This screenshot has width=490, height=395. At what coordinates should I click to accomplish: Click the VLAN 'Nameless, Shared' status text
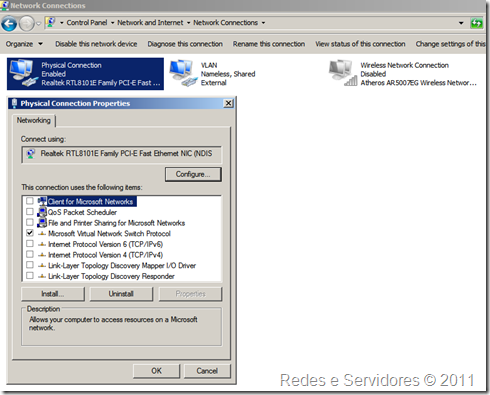click(228, 74)
